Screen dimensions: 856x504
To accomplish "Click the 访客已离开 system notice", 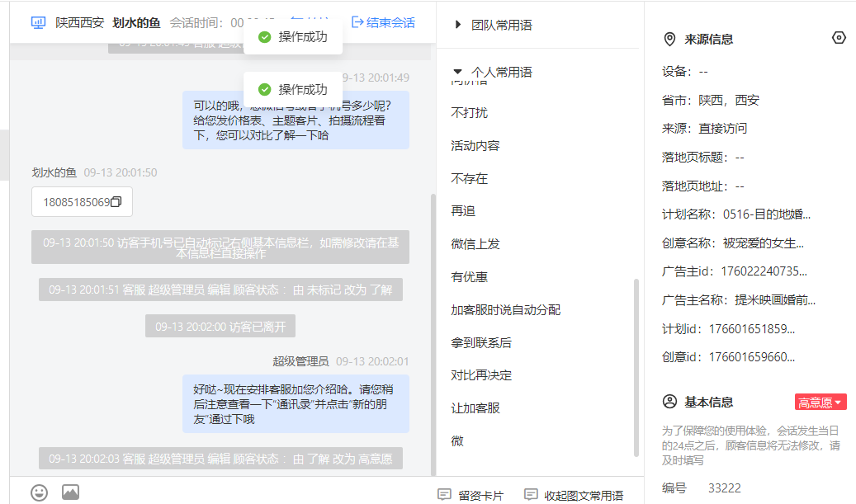I will [220, 327].
